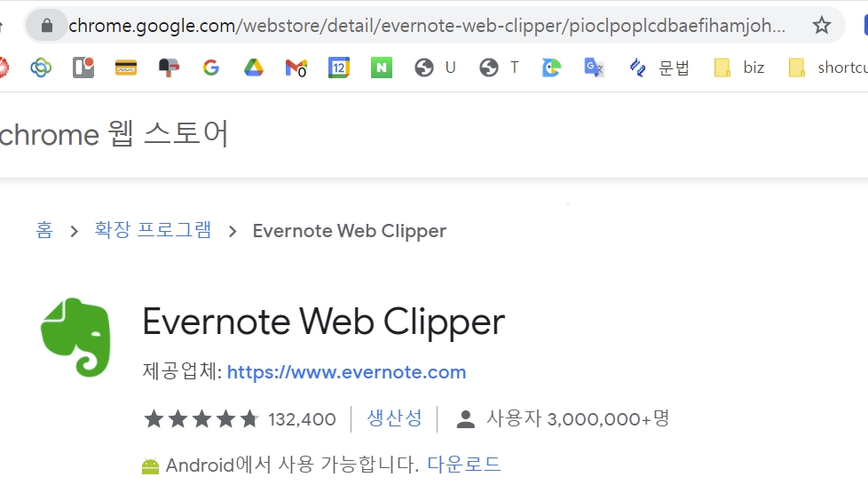Click the URL text in address bar
Image resolution: width=868 pixels, height=501 pixels.
pos(427,26)
